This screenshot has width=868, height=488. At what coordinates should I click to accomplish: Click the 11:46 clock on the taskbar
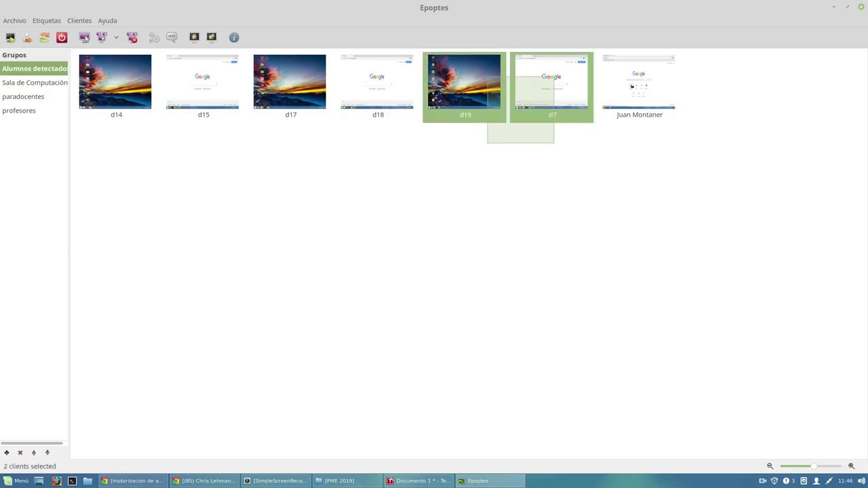tap(845, 481)
